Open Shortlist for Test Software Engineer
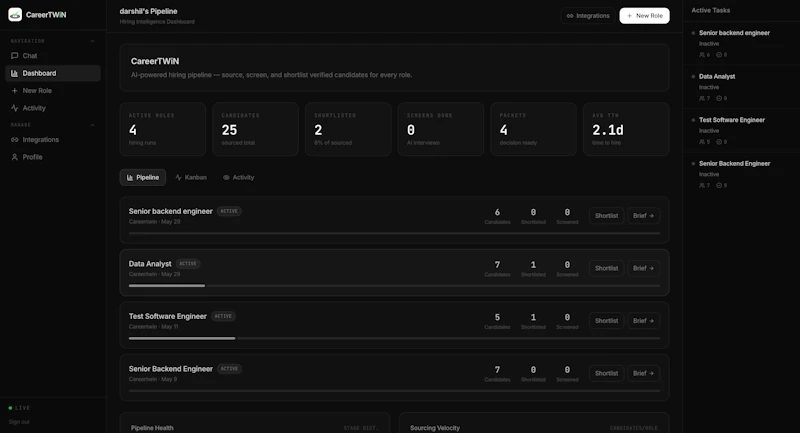The height and width of the screenshot is (433, 800). [x=606, y=321]
